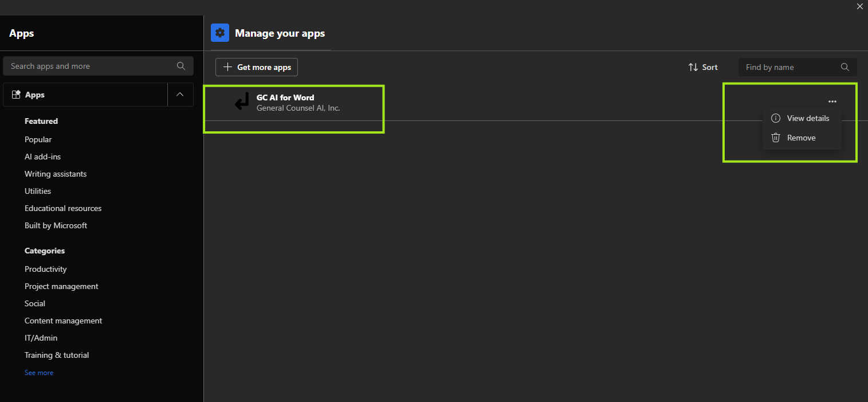Click the magnifier in Find by name

coord(845,67)
